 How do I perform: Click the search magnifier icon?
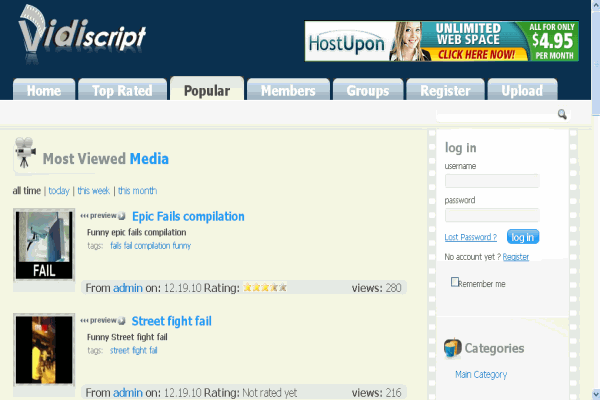click(x=562, y=115)
